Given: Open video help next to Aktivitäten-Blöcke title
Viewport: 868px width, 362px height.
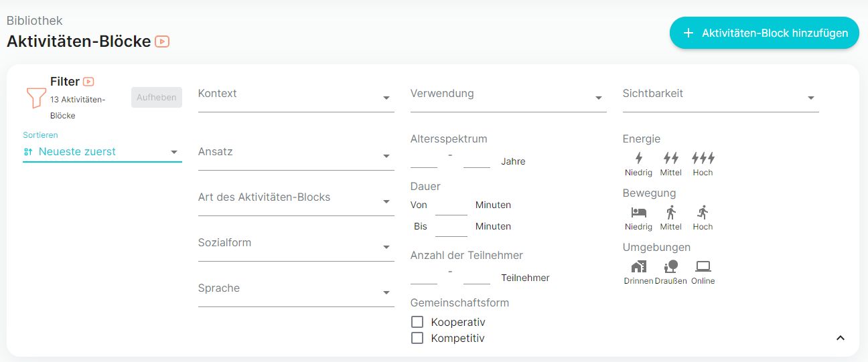Looking at the screenshot, I should point(162,41).
